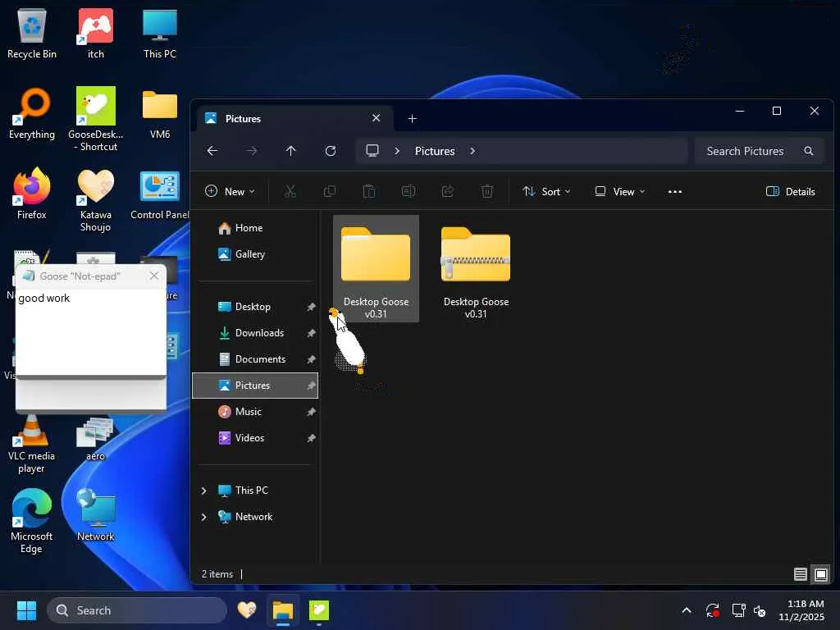Click the Share icon in toolbar
The width and height of the screenshot is (840, 630).
pyautogui.click(x=447, y=191)
